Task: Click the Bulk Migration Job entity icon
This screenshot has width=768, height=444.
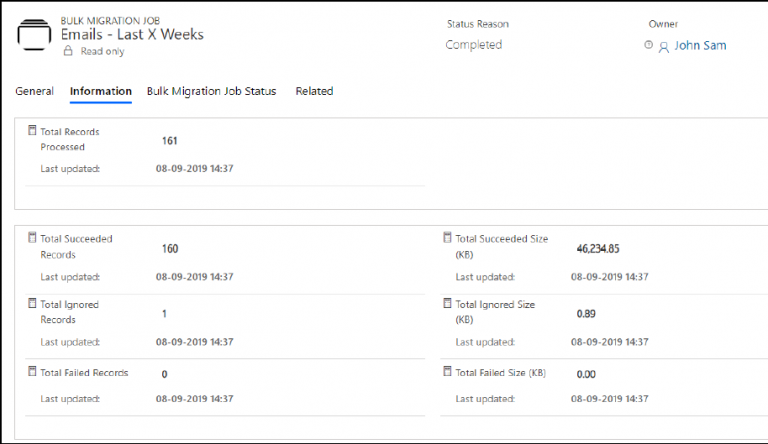Action: [x=35, y=36]
